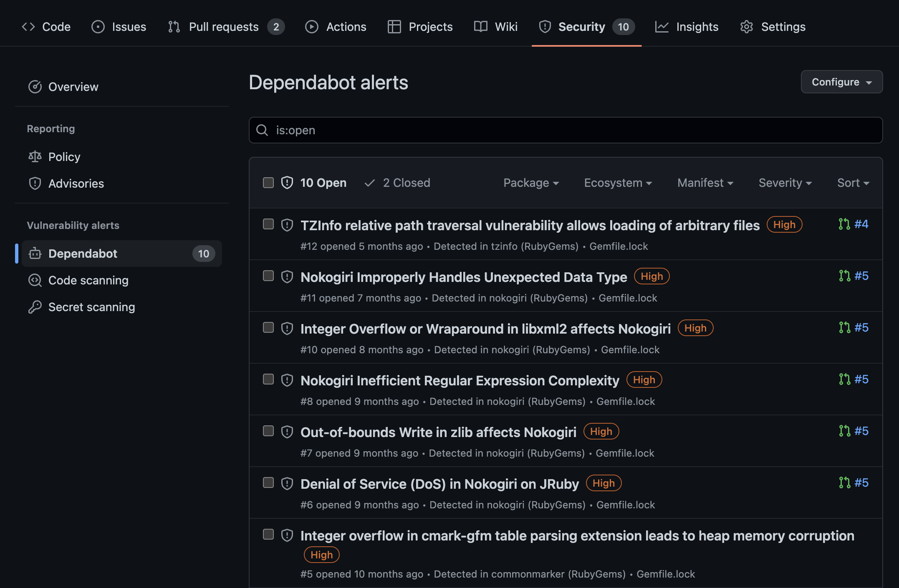Click the Policy scales icon

[x=35, y=157]
